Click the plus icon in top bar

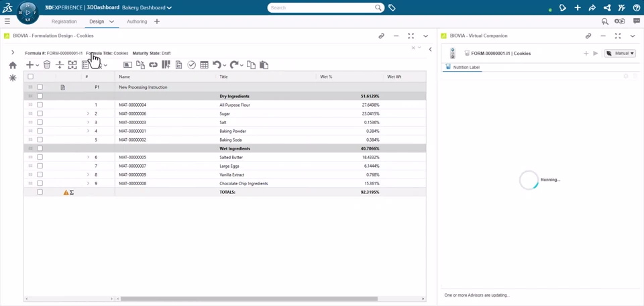point(578,7)
